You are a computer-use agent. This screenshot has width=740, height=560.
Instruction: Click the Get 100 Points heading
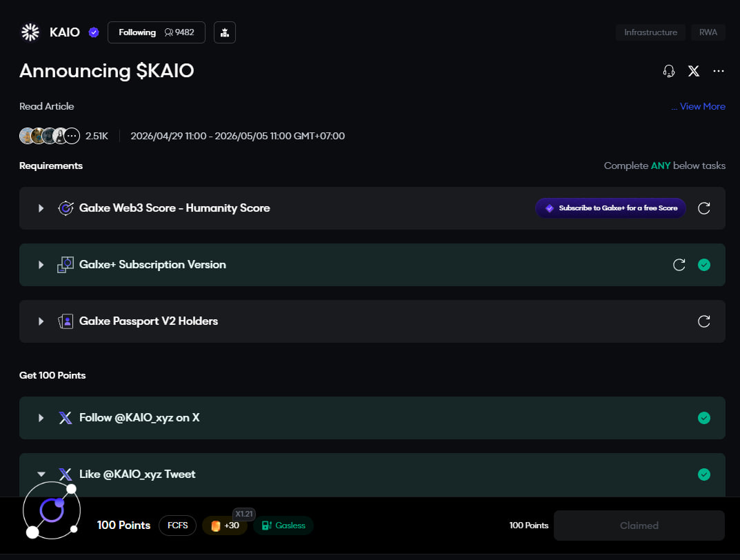[52, 376]
